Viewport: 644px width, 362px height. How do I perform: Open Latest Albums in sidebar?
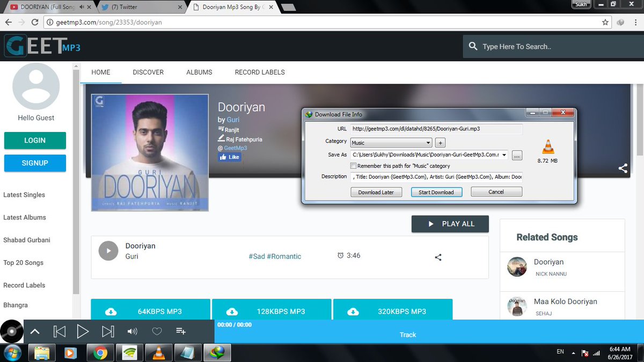pos(25,218)
